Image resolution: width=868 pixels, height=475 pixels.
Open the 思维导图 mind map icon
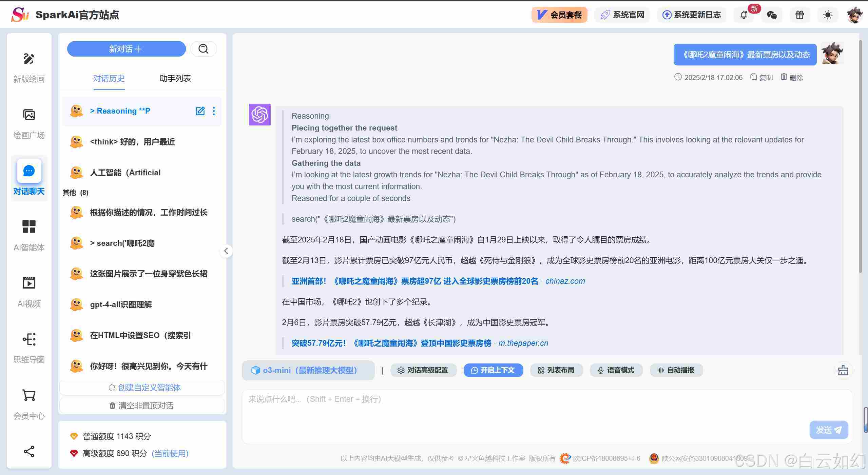pyautogui.click(x=29, y=339)
